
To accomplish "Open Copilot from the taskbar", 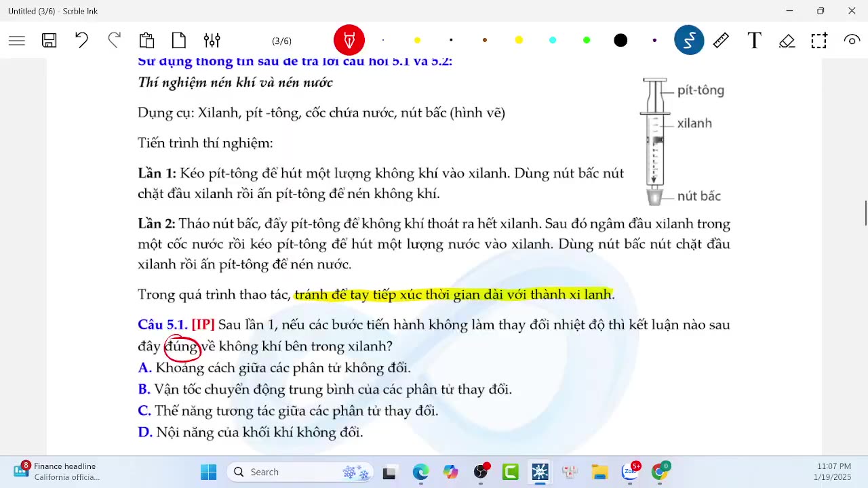I will [x=450, y=472].
